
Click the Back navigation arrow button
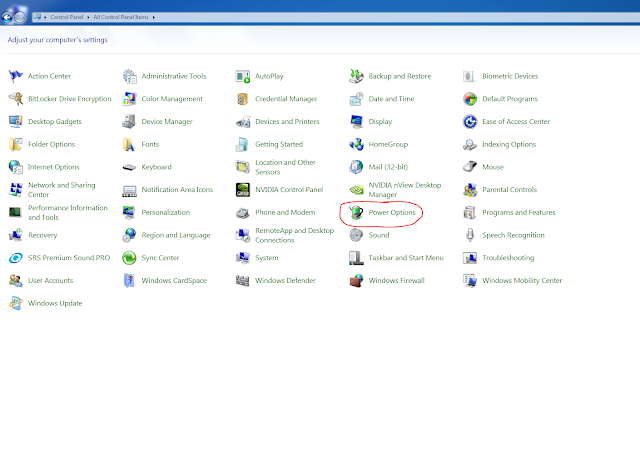pos(7,17)
